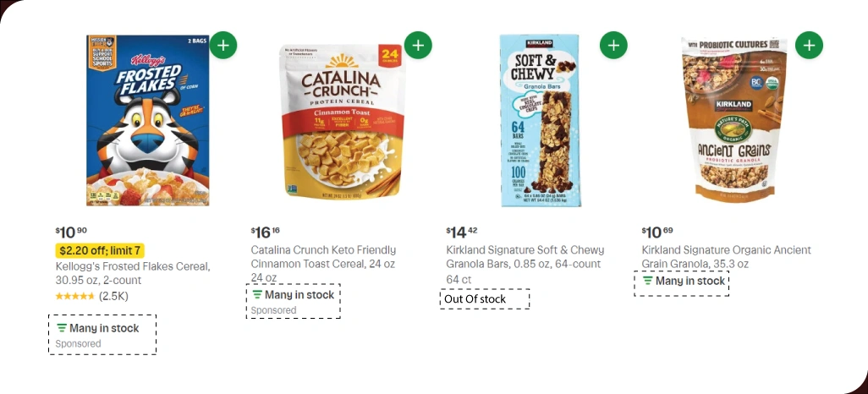The width and height of the screenshot is (868, 394).
Task: Open Frosted Flakes product image
Action: tap(147, 120)
